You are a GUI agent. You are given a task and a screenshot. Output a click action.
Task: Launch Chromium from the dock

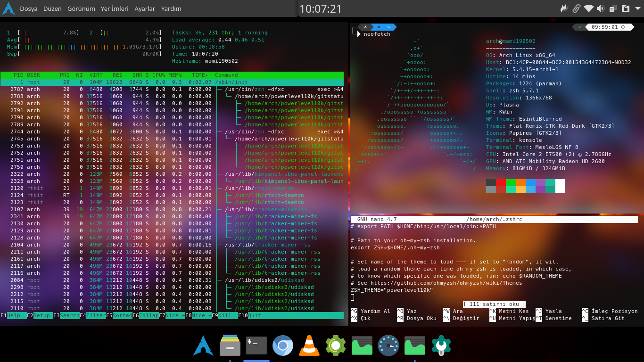[283, 346]
